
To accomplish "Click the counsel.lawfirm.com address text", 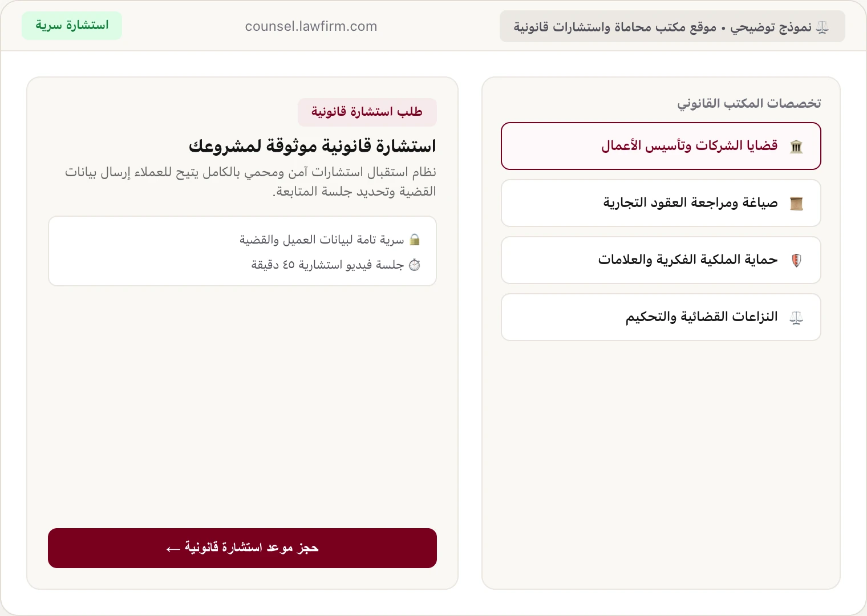I will (x=311, y=26).
